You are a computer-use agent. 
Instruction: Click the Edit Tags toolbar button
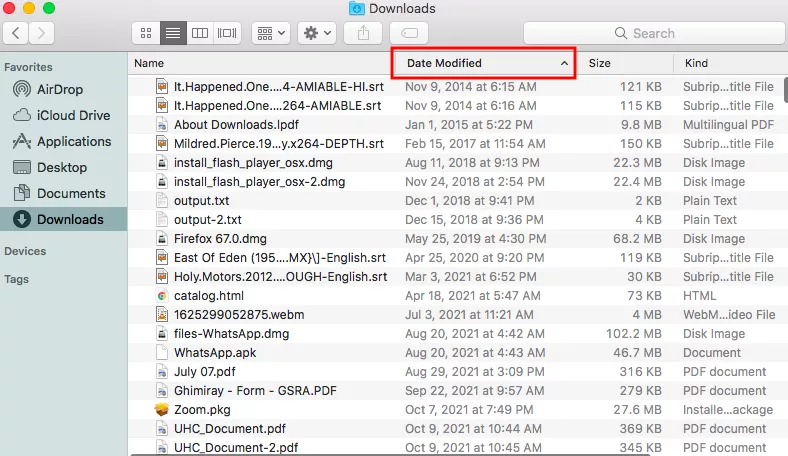click(409, 33)
